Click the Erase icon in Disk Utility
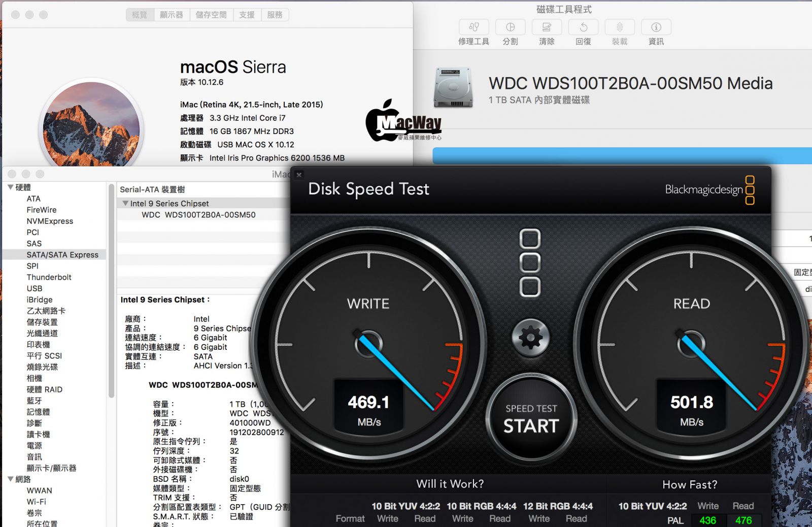The image size is (812, 527). (547, 27)
